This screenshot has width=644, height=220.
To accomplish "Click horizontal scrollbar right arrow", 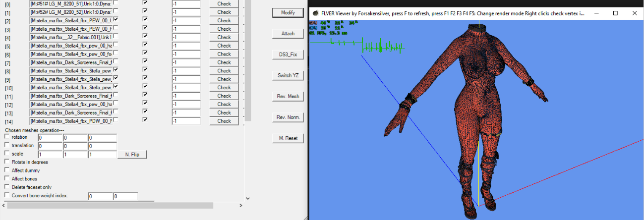I will [x=241, y=205].
